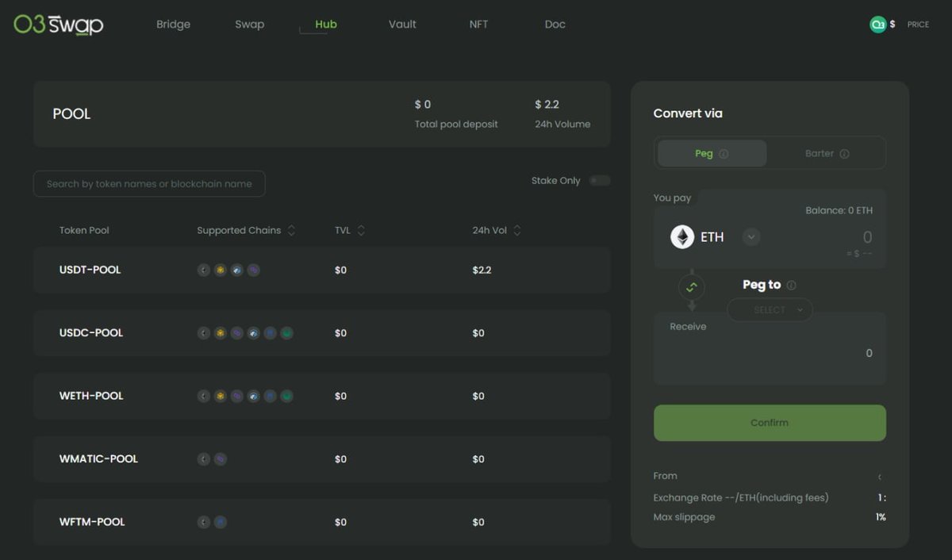The height and width of the screenshot is (560, 952).
Task: Click yellow BNB chain icon in USDC-POOL row
Action: [221, 333]
